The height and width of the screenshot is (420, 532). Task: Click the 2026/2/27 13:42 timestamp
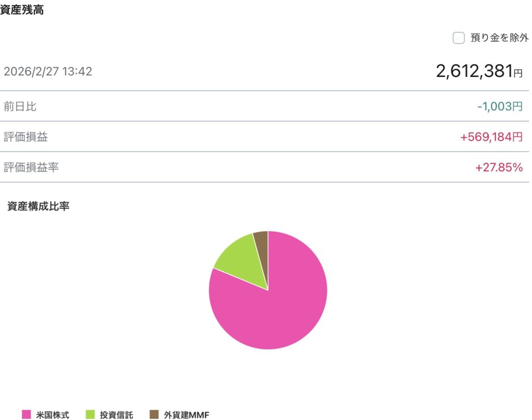48,72
